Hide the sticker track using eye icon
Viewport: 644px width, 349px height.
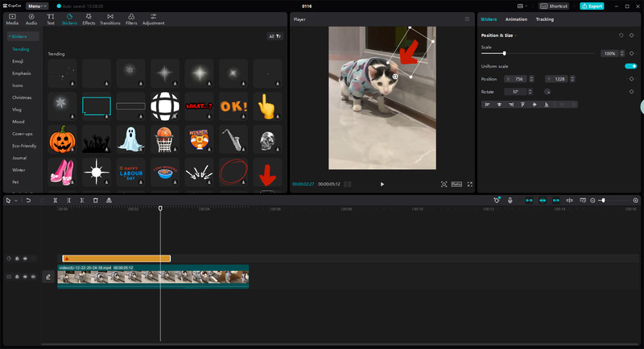pos(25,259)
